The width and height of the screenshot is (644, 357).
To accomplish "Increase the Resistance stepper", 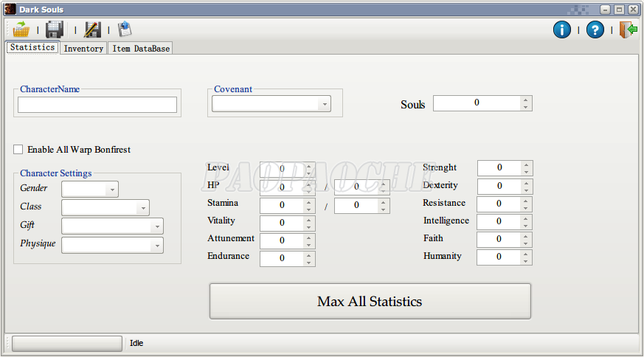I will [526, 200].
